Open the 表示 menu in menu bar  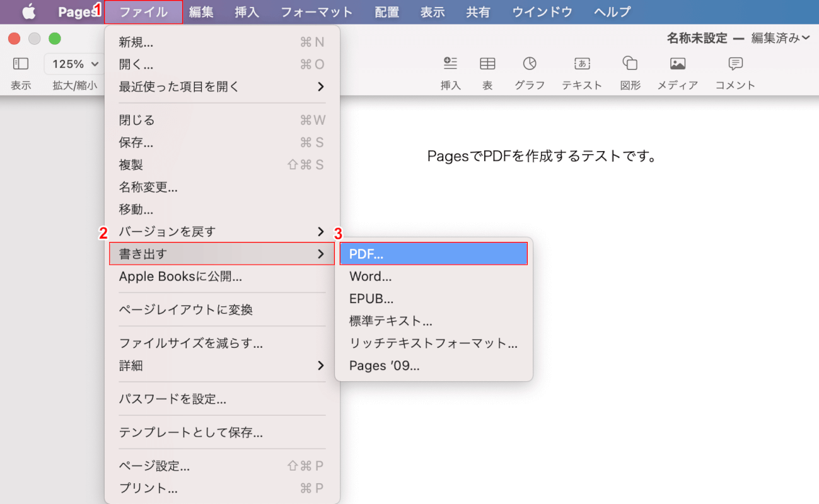click(x=433, y=12)
